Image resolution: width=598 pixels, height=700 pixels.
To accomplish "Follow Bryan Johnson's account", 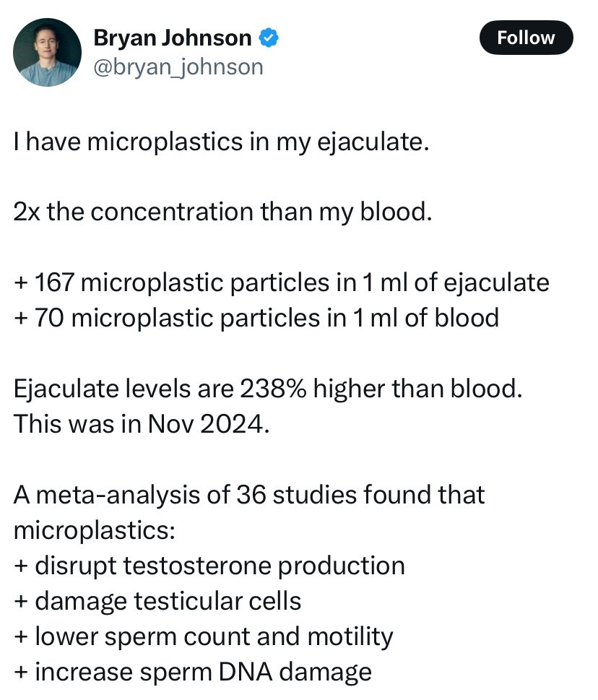I will [526, 38].
